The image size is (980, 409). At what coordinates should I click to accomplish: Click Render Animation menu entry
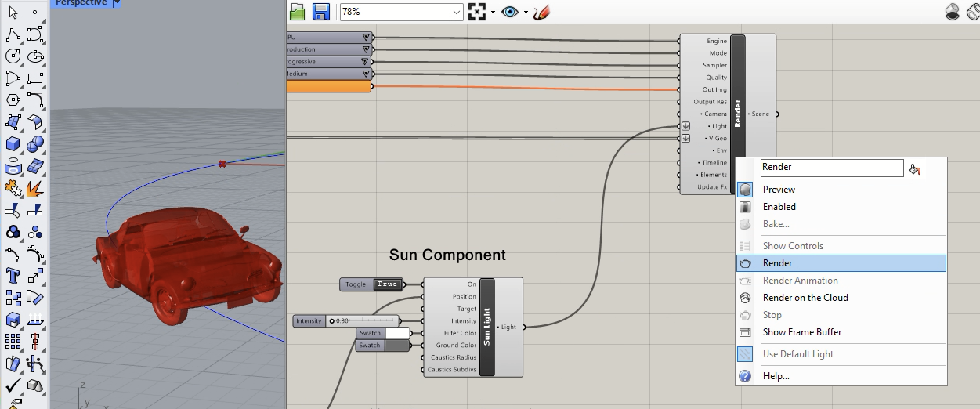[x=841, y=281]
